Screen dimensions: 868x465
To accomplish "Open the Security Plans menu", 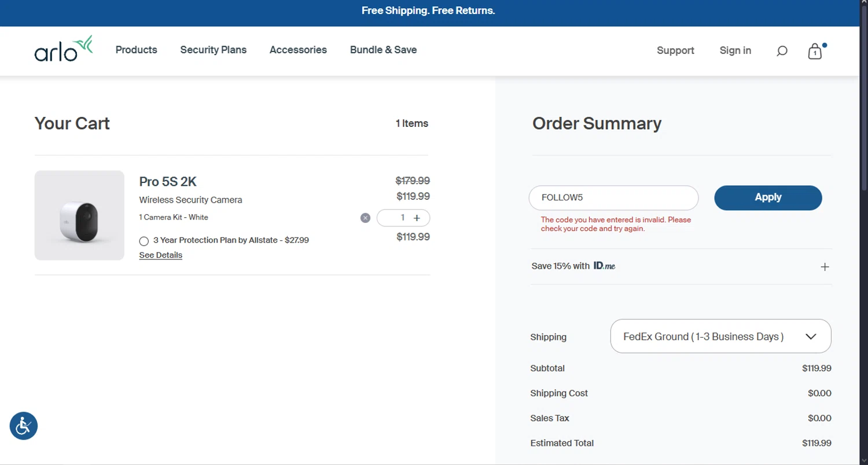I will (213, 50).
